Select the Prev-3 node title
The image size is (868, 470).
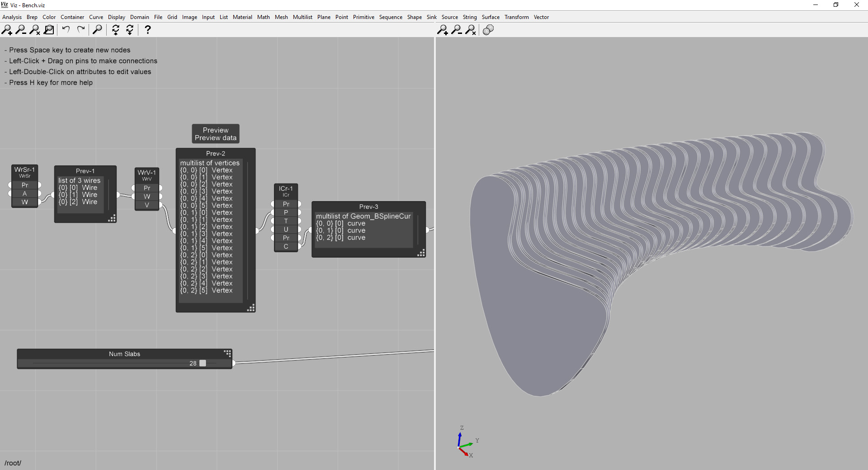pos(369,207)
